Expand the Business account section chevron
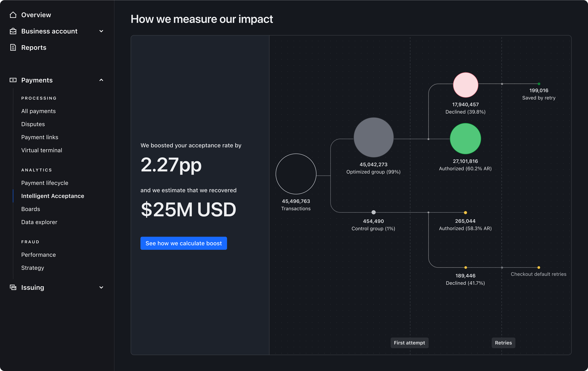The height and width of the screenshot is (371, 588). coord(101,31)
